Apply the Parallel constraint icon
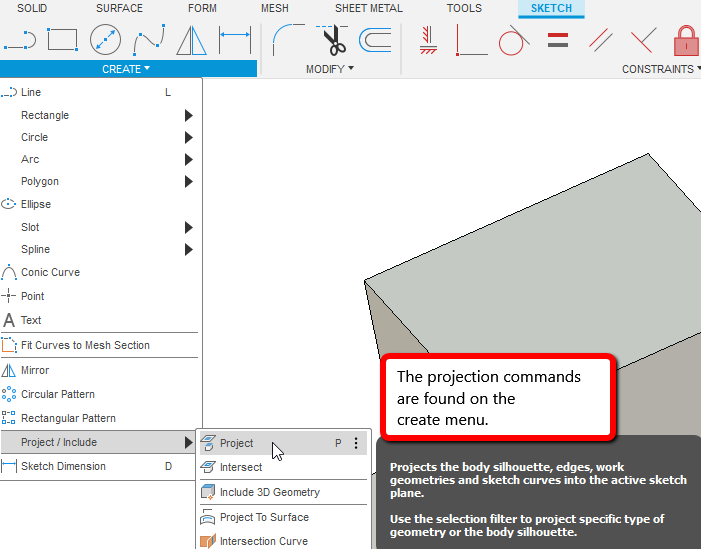The width and height of the screenshot is (701, 549). coord(600,40)
